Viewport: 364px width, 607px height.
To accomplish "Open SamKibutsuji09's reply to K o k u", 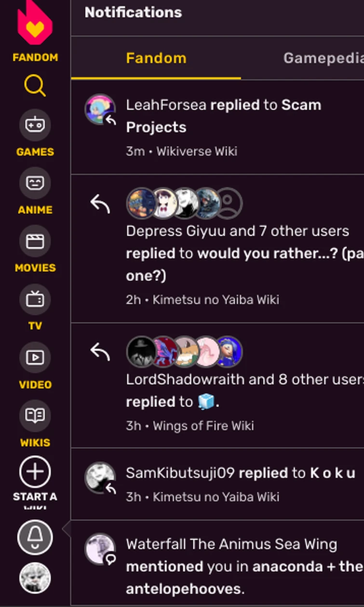I will (x=240, y=473).
